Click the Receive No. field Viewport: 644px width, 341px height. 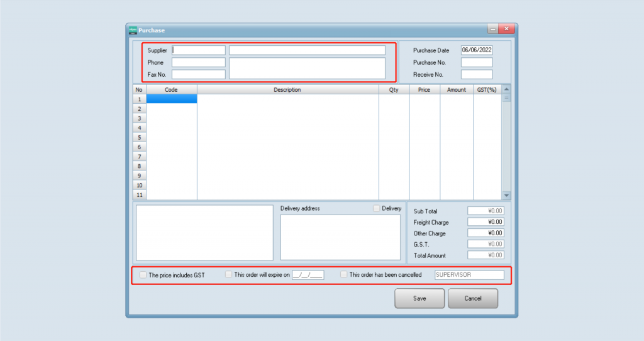tap(476, 74)
